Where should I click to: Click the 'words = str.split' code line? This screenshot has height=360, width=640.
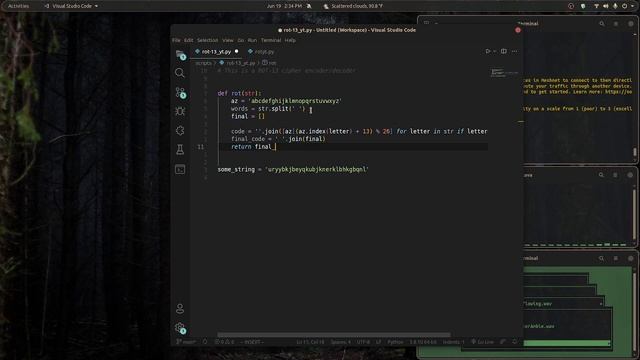[x=268, y=109]
